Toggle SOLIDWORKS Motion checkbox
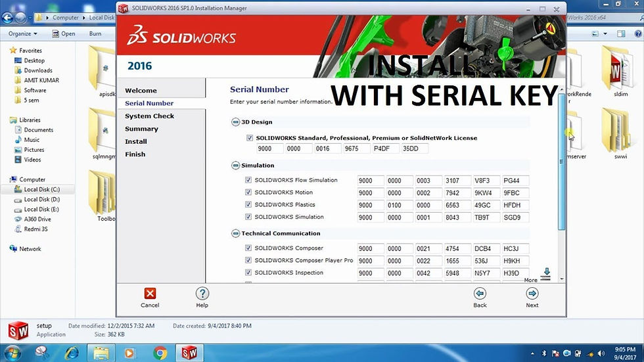Viewport: 644px width, 362px height. pyautogui.click(x=248, y=192)
